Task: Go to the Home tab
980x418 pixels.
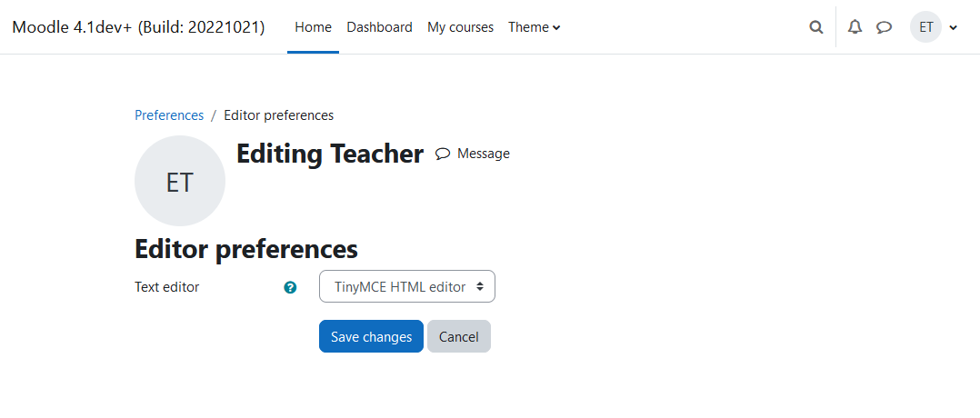Action: click(x=313, y=27)
